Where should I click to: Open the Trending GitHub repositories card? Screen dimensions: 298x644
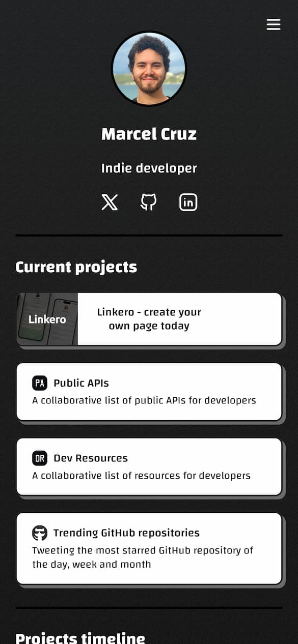[x=149, y=548]
